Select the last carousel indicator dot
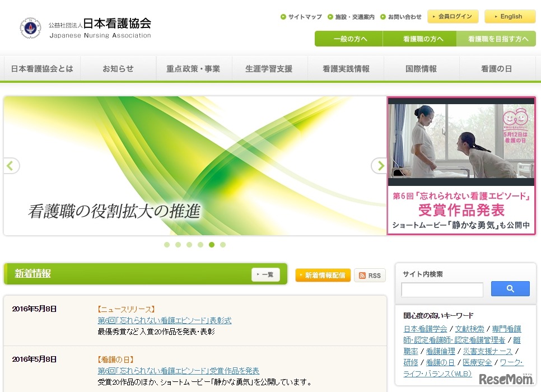The height and width of the screenshot is (392, 541). (223, 245)
